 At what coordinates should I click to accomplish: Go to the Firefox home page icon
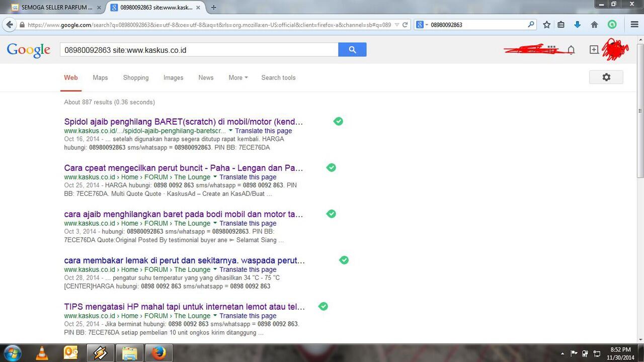coord(594,25)
